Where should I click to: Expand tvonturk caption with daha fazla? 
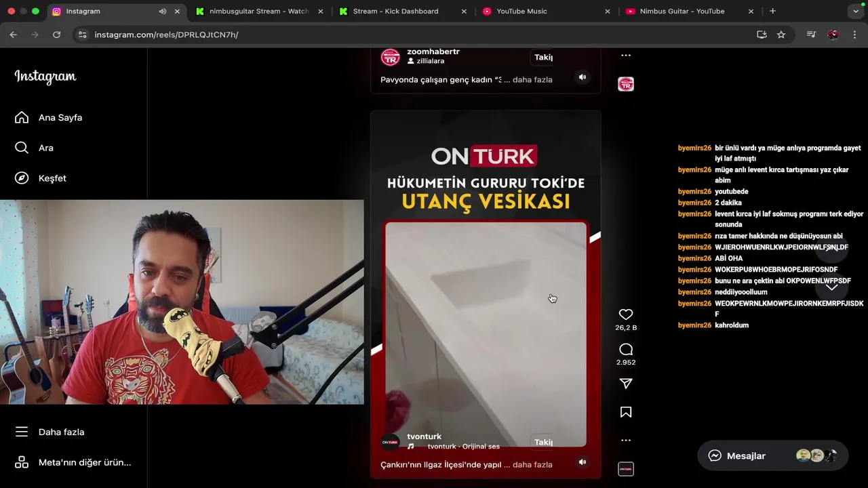click(x=532, y=465)
